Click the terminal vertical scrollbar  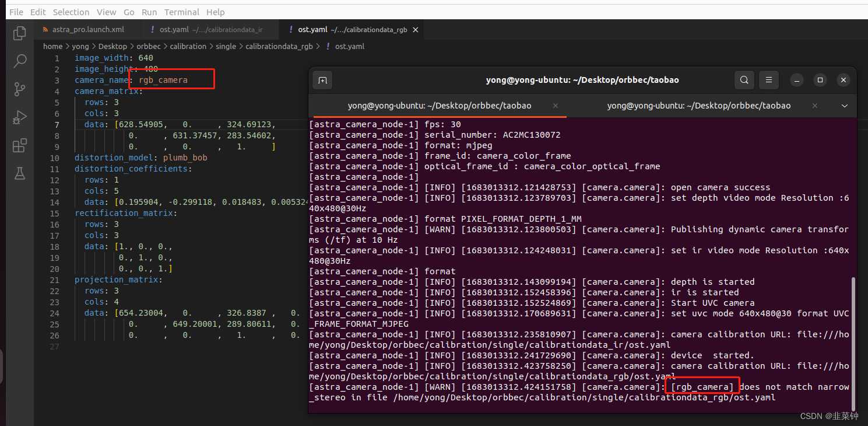tap(852, 343)
